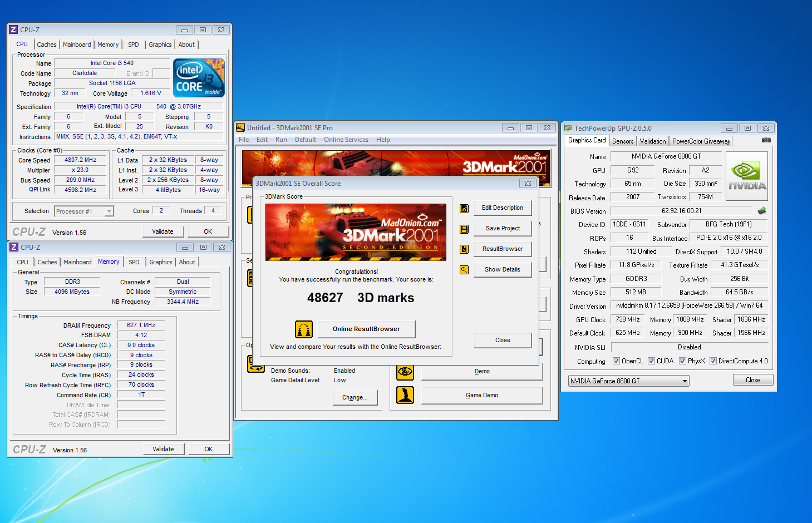Viewport: 812px width, 523px height.
Task: Click the Core Speed value 4807.2 MHz
Action: [x=81, y=160]
